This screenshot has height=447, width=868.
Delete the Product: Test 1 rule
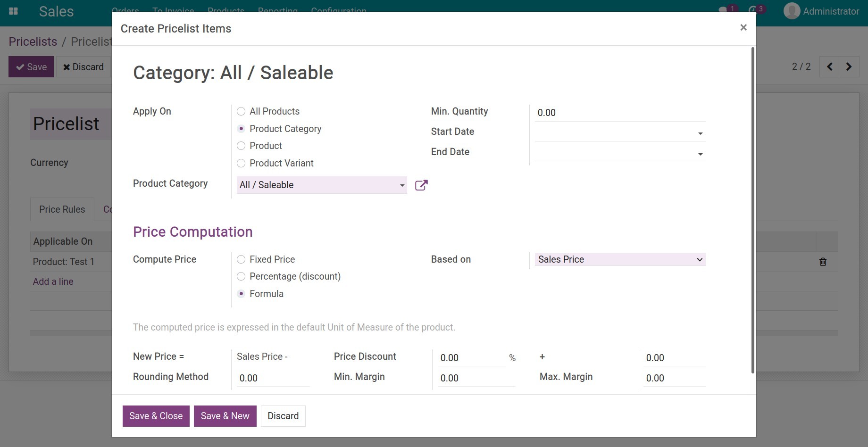[823, 262]
